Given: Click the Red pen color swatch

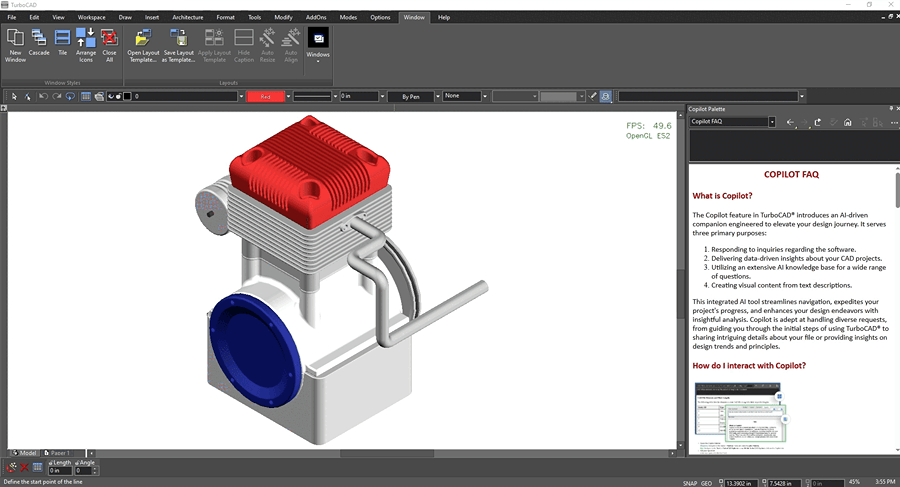Looking at the screenshot, I should pos(266,96).
